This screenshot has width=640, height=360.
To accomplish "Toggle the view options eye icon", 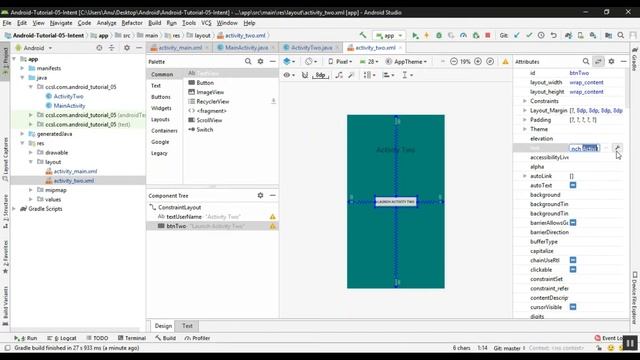I will point(289,75).
